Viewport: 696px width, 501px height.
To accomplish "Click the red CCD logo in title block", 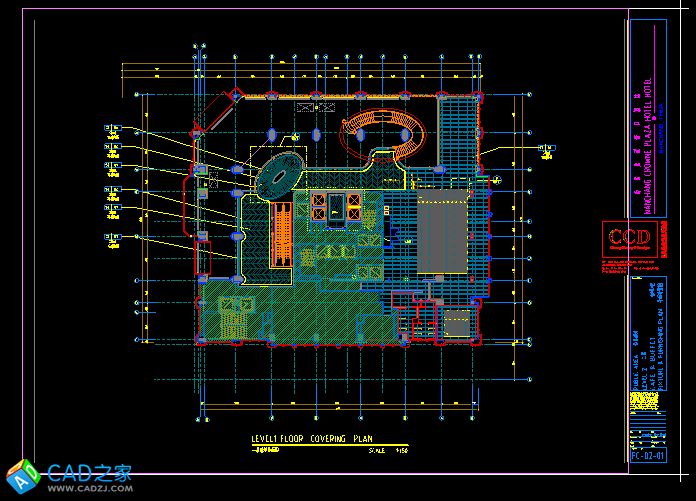I will pos(629,240).
